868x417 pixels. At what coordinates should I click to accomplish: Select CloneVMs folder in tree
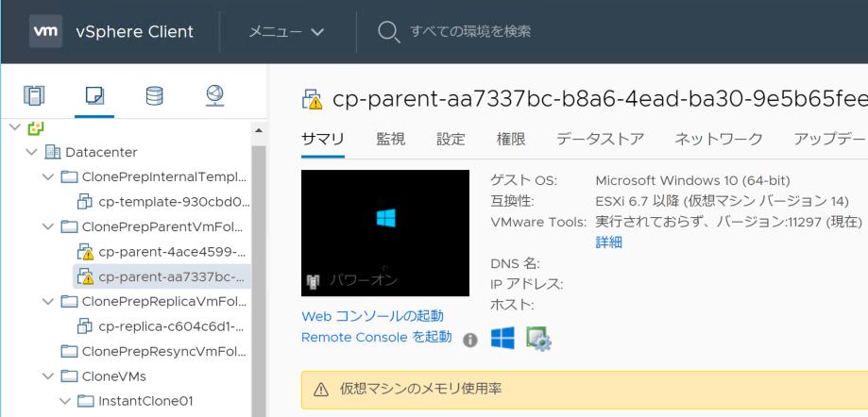point(114,376)
